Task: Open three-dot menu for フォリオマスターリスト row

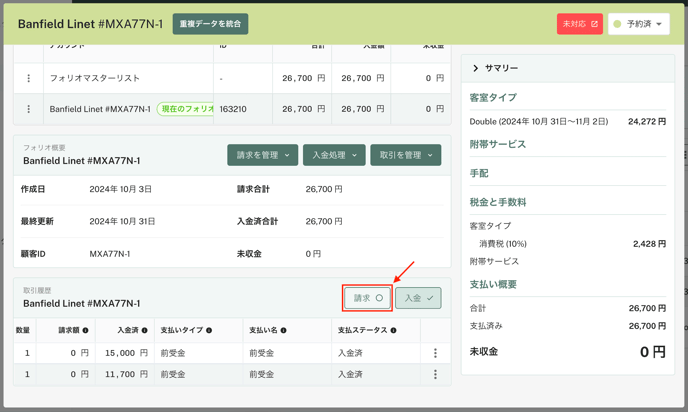Action: [x=28, y=78]
